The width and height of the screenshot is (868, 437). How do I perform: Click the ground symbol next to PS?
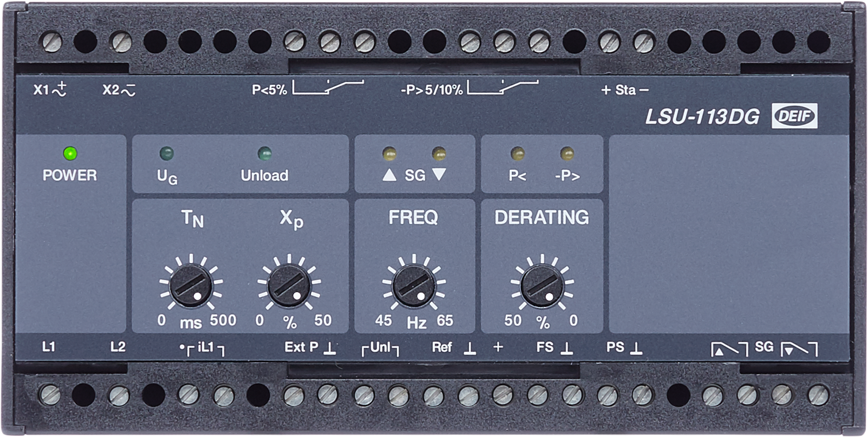pos(636,349)
